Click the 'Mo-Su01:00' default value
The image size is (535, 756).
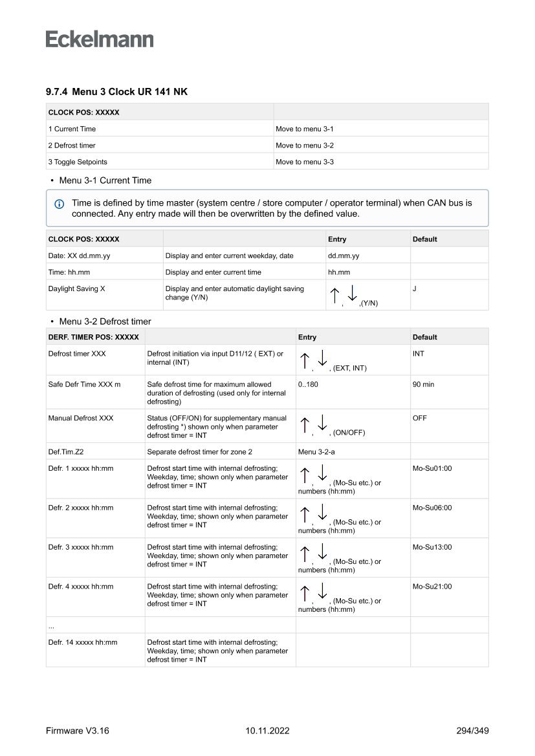(x=432, y=468)
